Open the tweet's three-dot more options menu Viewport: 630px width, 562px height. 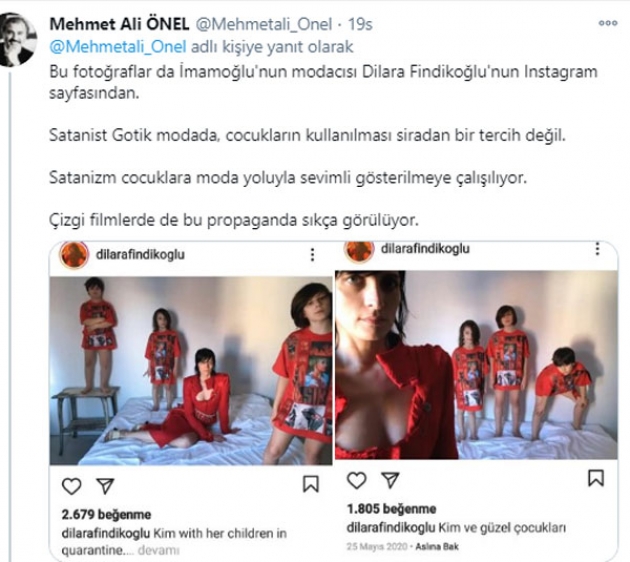pos(608,23)
